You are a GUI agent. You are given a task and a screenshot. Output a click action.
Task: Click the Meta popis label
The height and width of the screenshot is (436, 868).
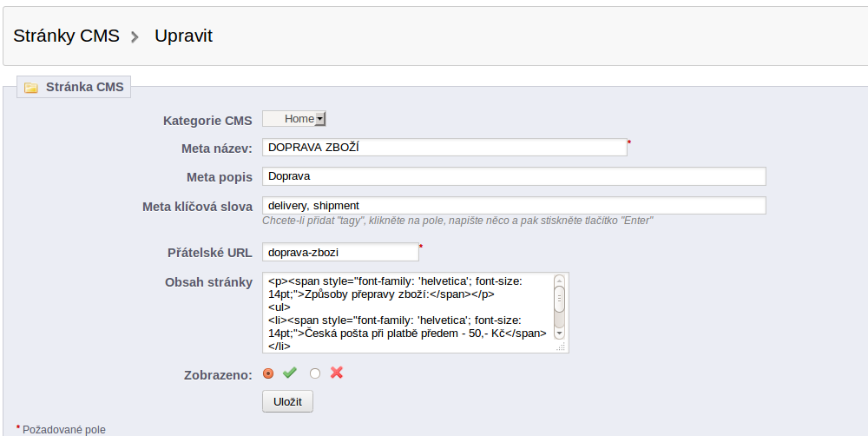tap(220, 177)
